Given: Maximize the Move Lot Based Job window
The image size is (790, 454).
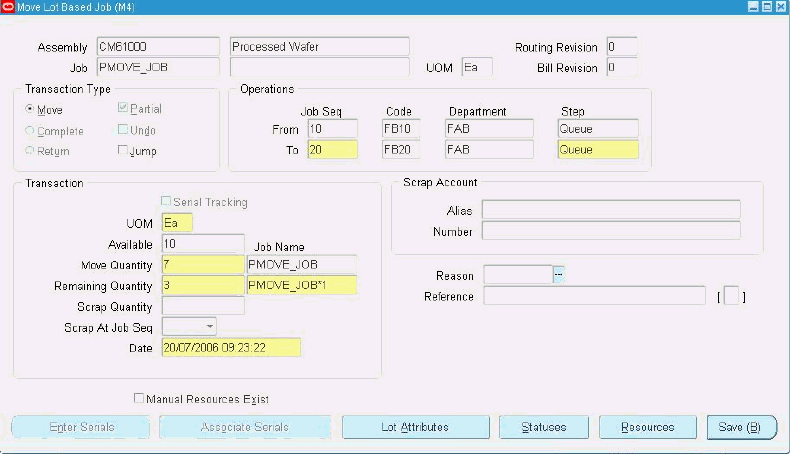Looking at the screenshot, I should pyautogui.click(x=767, y=7).
